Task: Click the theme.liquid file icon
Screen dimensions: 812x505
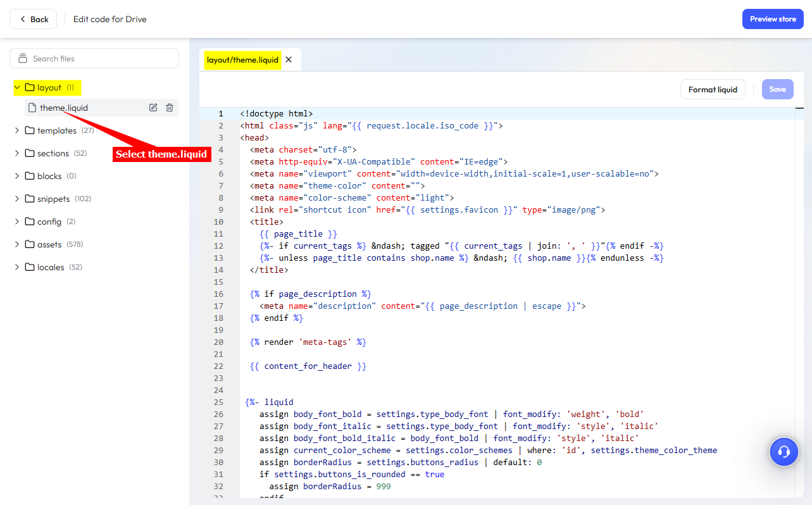Action: point(32,108)
